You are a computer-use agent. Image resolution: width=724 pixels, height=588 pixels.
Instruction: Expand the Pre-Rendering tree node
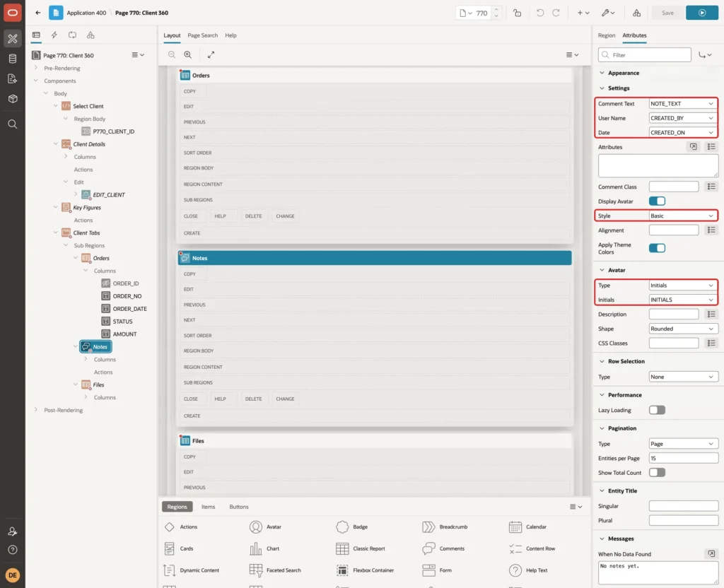(35, 68)
